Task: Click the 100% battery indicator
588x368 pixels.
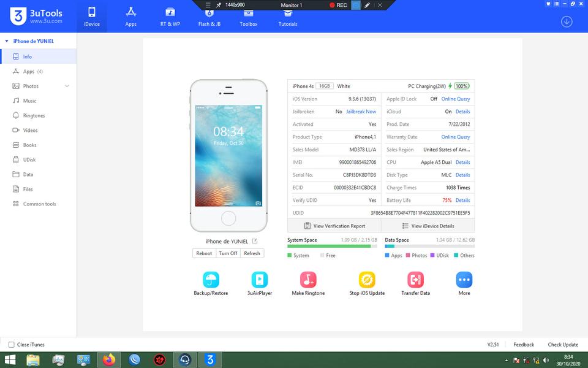Action: tap(462, 86)
